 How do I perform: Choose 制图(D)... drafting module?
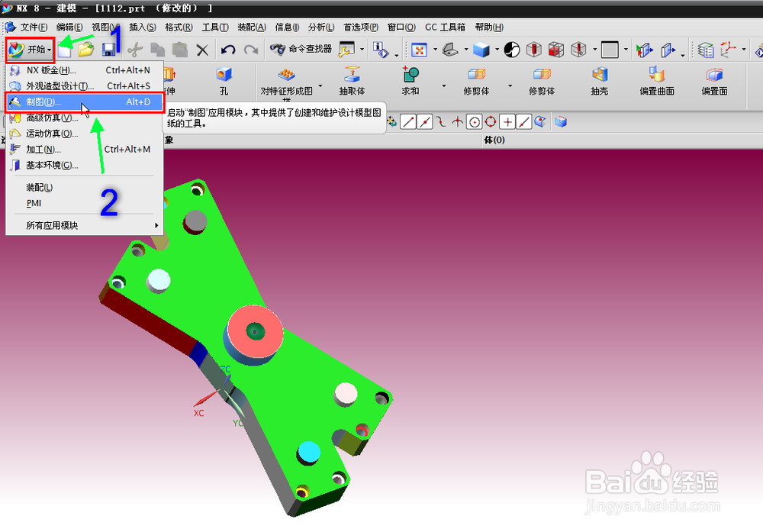pyautogui.click(x=84, y=102)
